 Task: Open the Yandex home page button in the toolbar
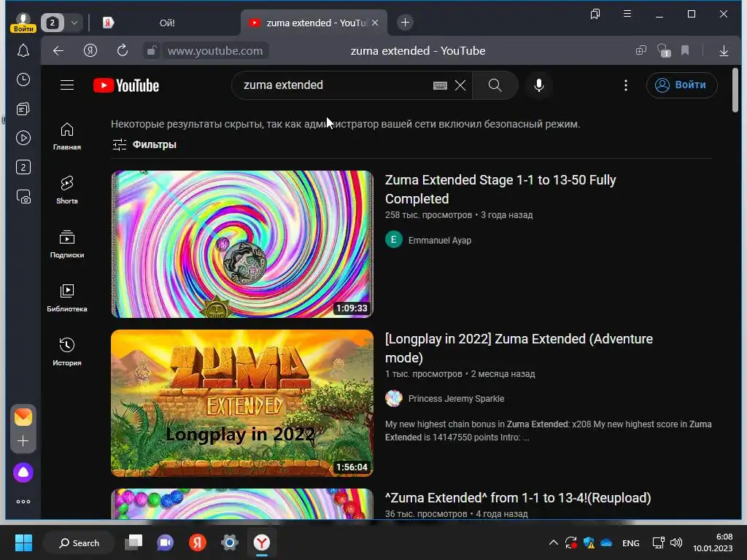pyautogui.click(x=90, y=50)
